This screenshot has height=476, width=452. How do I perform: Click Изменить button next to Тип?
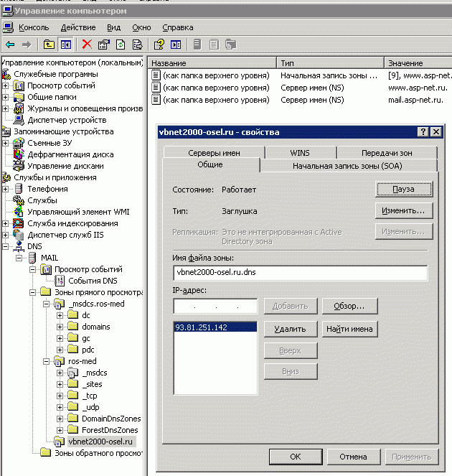404,210
